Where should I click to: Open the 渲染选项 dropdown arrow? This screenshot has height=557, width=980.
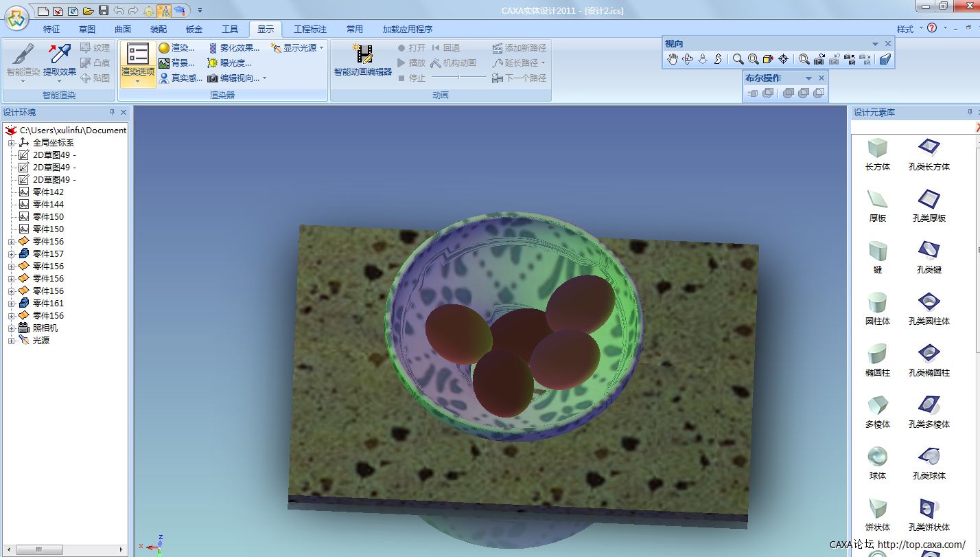[137, 82]
